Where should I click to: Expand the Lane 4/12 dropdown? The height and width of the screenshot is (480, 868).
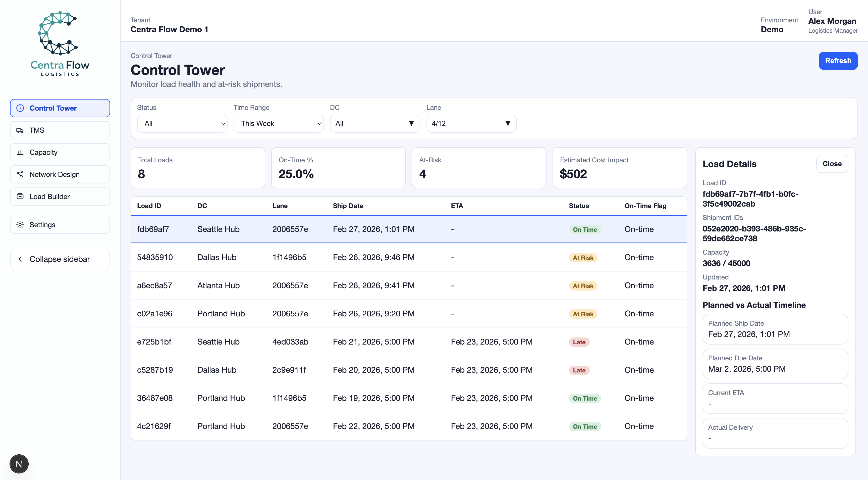click(471, 124)
